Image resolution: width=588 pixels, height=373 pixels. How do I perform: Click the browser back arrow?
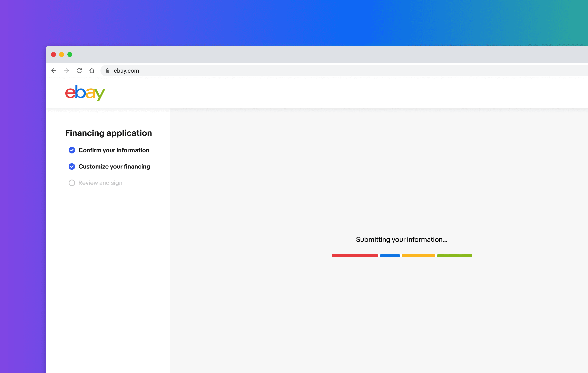(x=54, y=71)
